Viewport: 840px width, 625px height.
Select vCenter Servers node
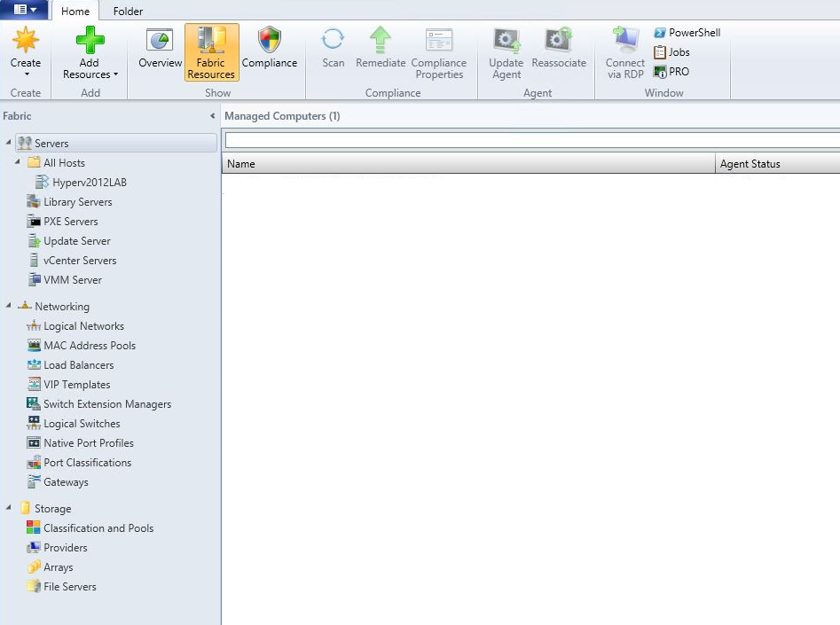point(80,261)
